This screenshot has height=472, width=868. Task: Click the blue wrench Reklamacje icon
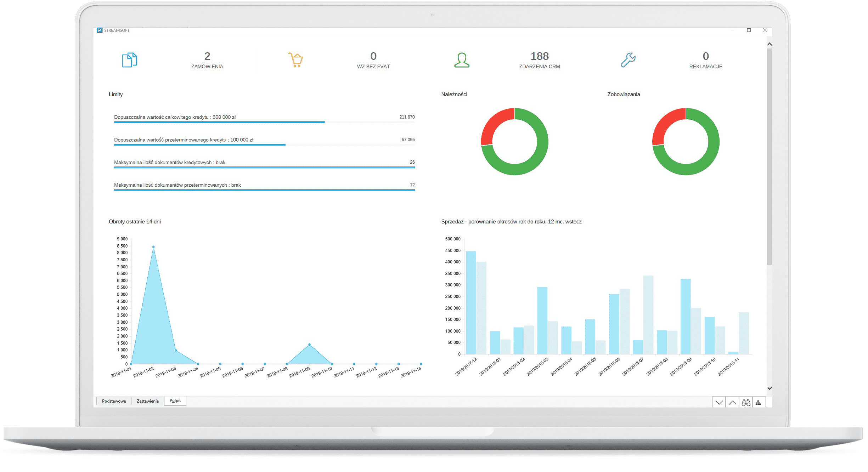point(628,60)
